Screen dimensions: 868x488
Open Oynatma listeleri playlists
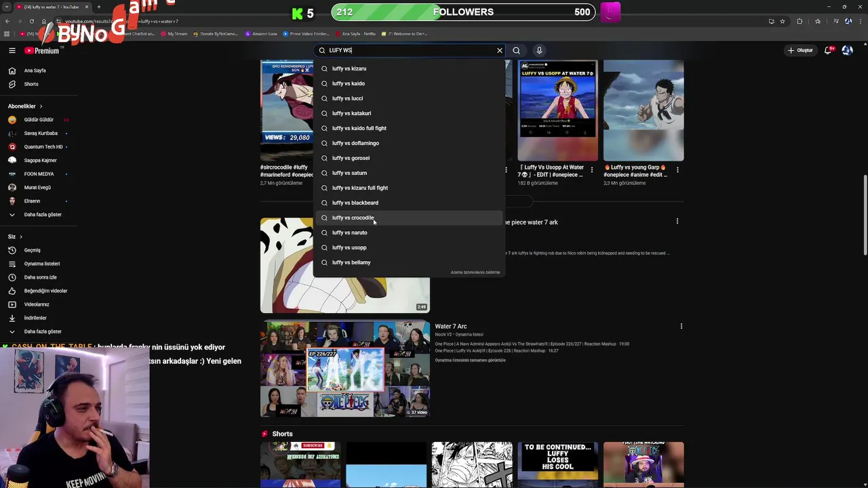pos(41,264)
